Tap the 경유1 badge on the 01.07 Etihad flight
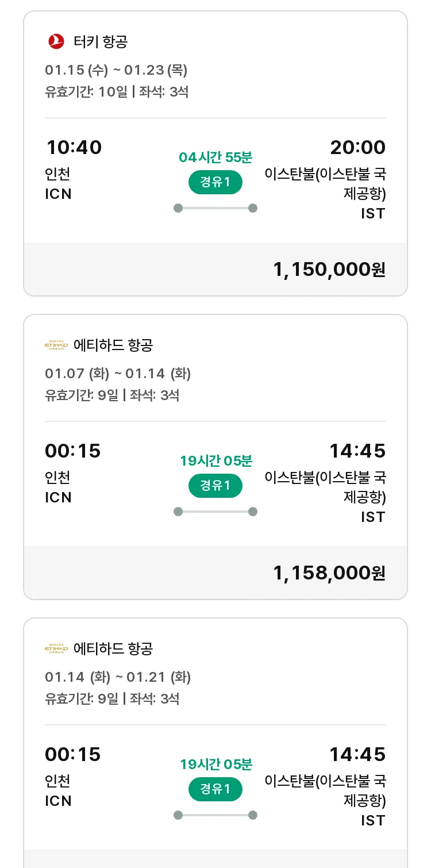This screenshot has height=868, width=431. point(215,486)
